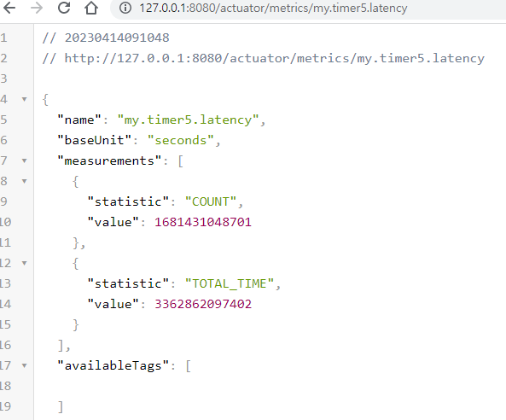
Task: Select the "TOTAL_TIME" statistic value
Action: (x=230, y=283)
